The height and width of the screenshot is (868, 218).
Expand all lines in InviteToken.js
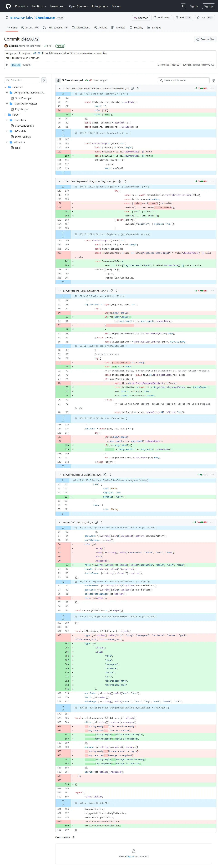click(110, 475)
